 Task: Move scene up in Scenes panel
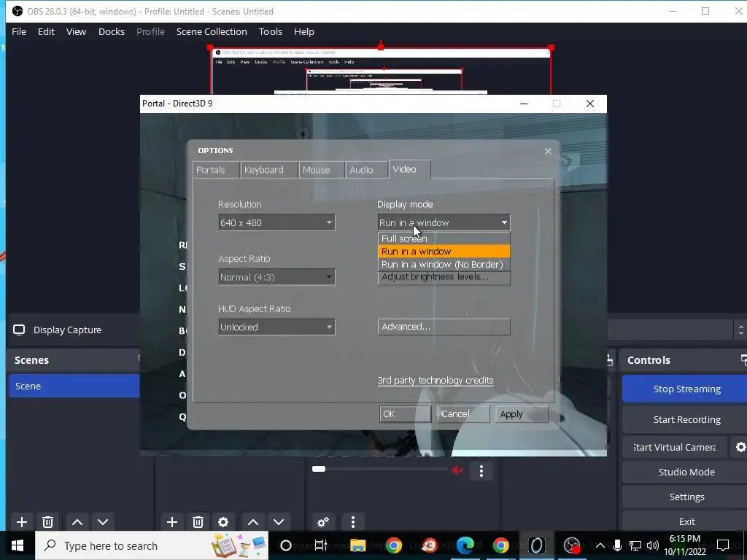pos(77,522)
